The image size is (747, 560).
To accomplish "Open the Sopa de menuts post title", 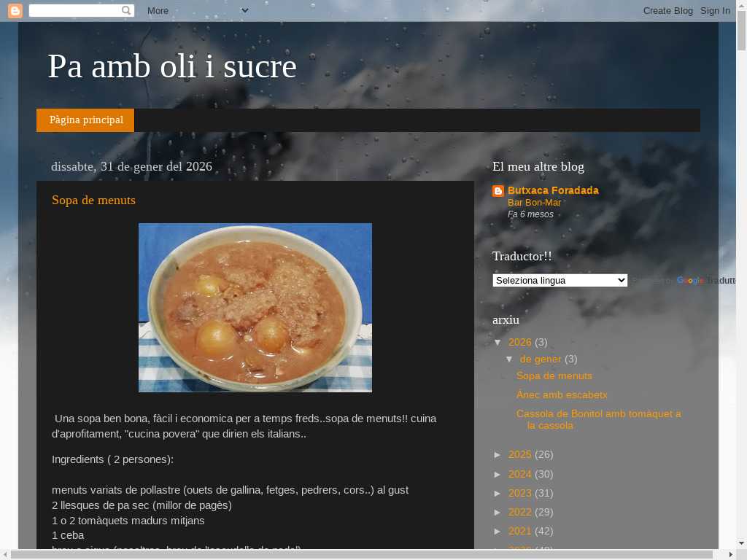I will coord(94,200).
